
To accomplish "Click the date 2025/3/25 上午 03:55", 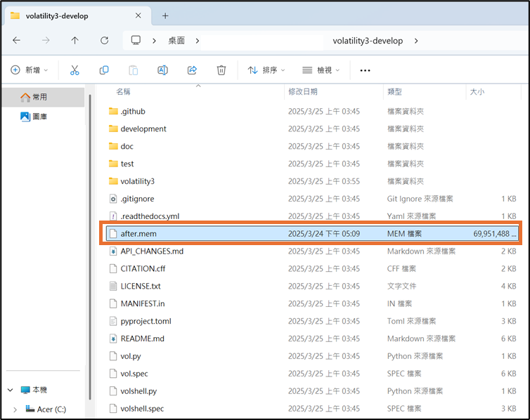I will (324, 181).
